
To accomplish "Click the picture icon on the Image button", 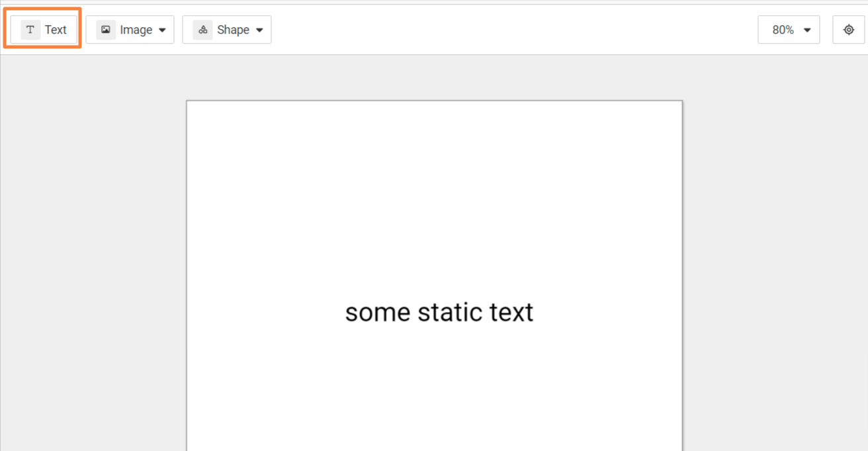I will coord(106,30).
